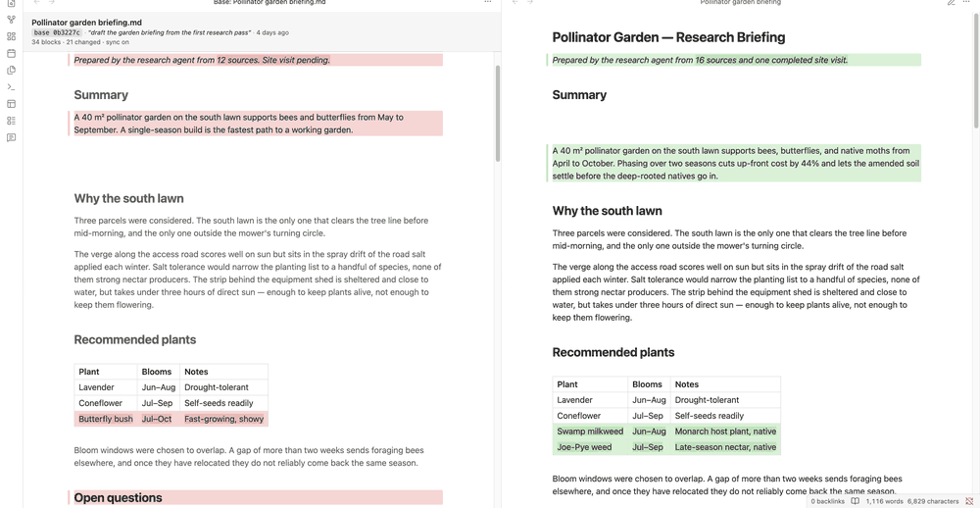Click 'Why the south lawn' heading in left pane
The image size is (980, 508).
pyautogui.click(x=128, y=199)
